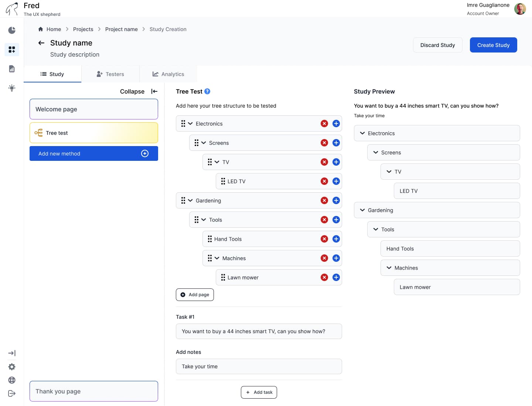Click the Study description text

click(75, 54)
